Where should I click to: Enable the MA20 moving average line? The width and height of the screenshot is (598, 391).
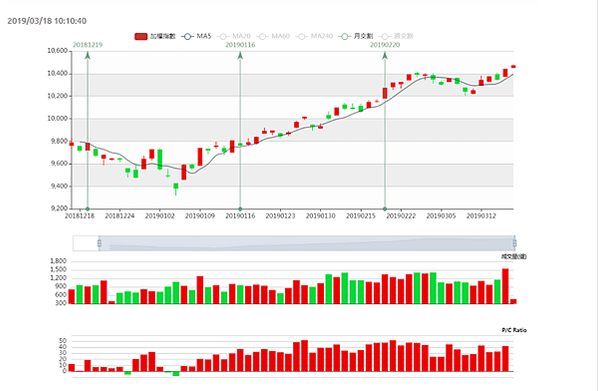234,36
